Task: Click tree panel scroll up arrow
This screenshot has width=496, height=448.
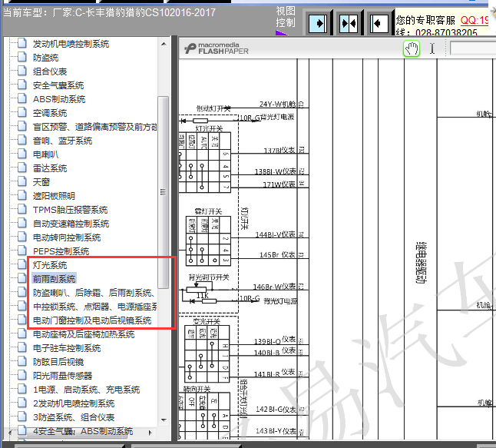Action: 164,44
